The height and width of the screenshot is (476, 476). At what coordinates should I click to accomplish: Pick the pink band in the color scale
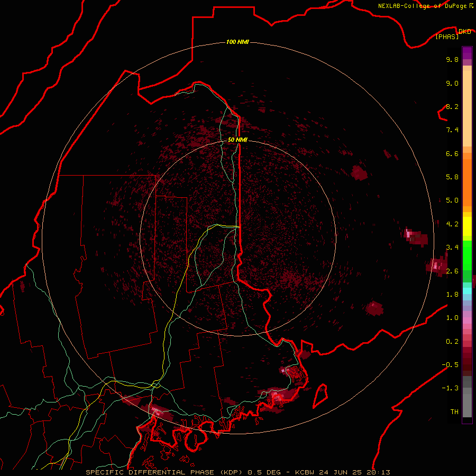coord(467,321)
